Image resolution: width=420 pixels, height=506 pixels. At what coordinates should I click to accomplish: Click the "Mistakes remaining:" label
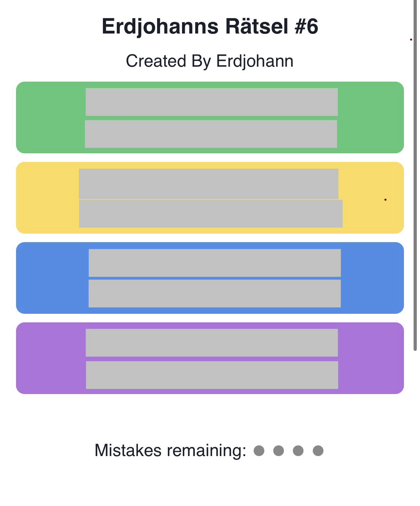click(170, 450)
